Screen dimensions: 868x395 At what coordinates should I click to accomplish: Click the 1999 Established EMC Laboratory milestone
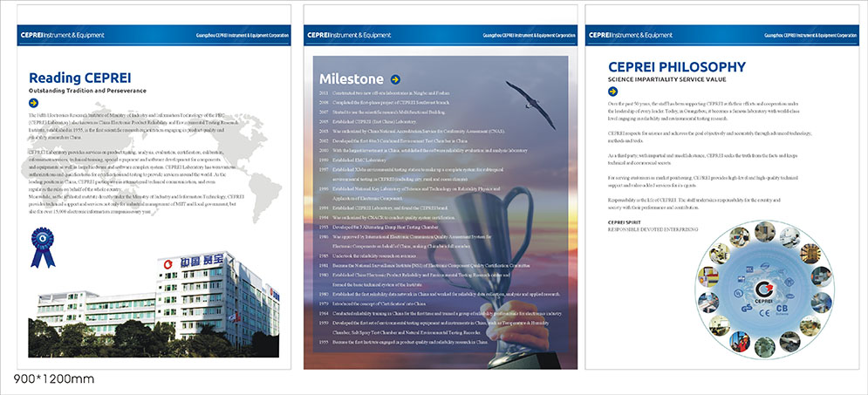click(x=353, y=160)
